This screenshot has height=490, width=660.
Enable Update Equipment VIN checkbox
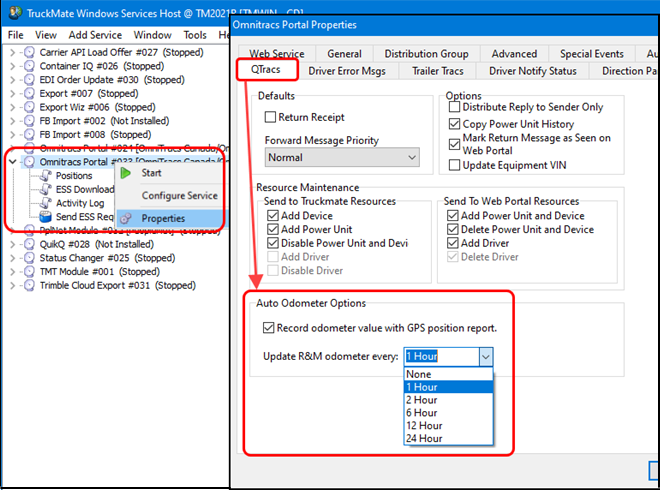pyautogui.click(x=454, y=165)
